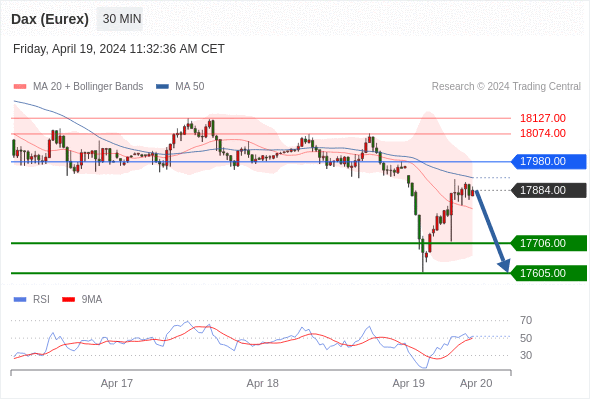Click the 30 MIN timeframe badge
The image size is (590, 400).
(120, 19)
